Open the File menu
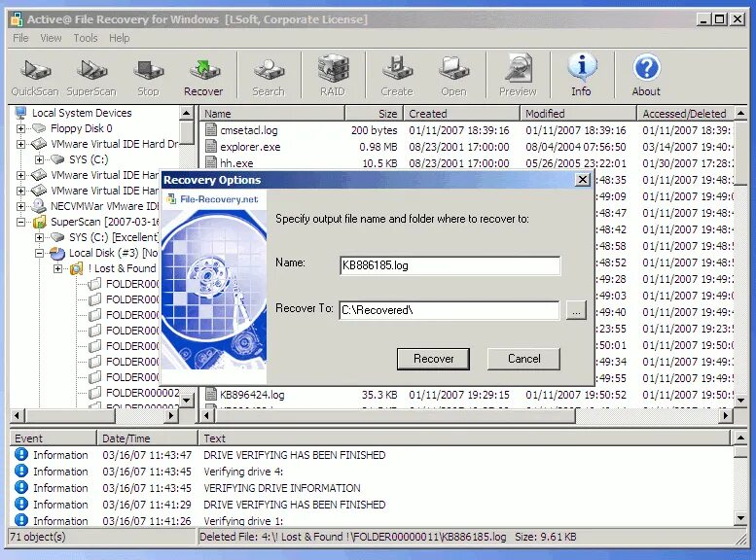Screen dimensions: 756x560 click(x=20, y=38)
